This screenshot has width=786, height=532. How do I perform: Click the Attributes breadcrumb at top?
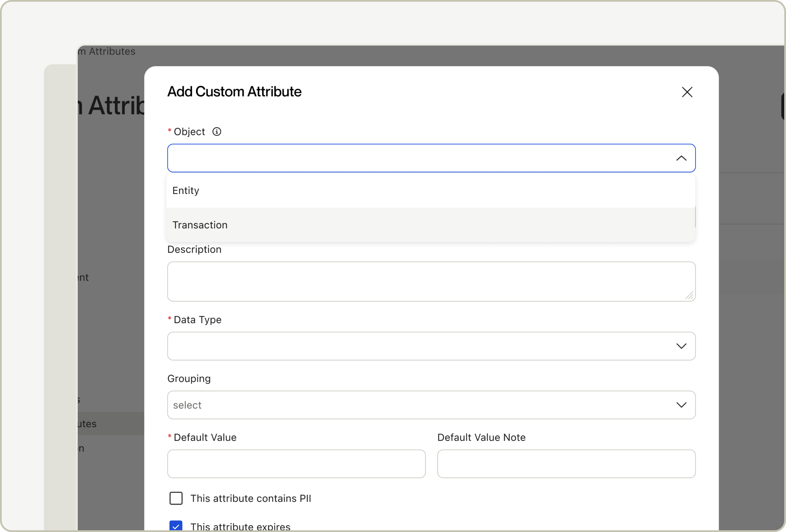click(112, 51)
